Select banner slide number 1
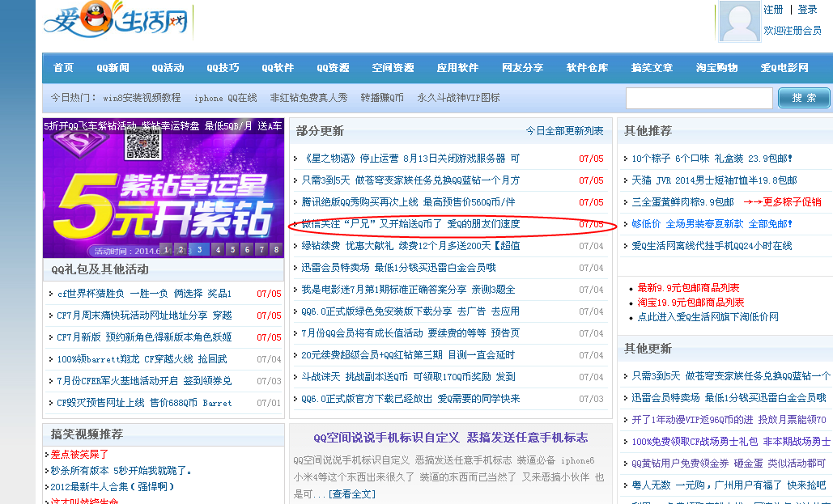 [x=166, y=249]
